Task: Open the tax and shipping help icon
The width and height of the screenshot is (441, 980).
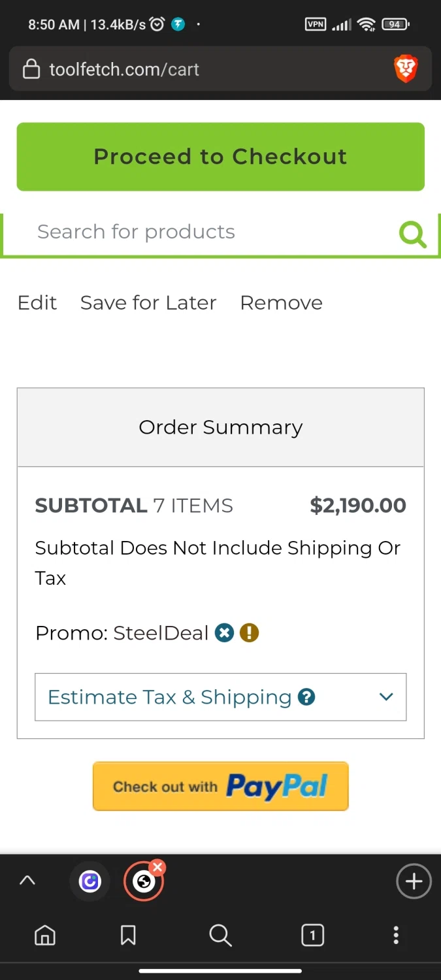Action: [306, 697]
